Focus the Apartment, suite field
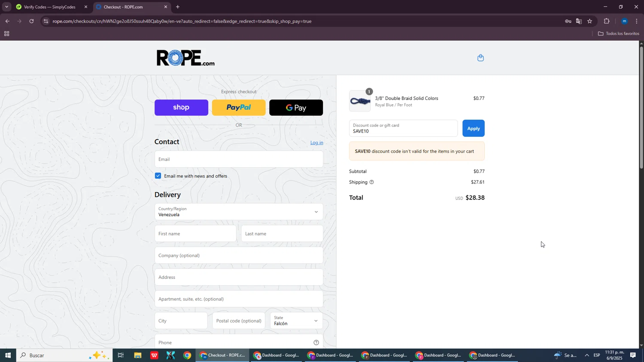The image size is (644, 362). (239, 299)
